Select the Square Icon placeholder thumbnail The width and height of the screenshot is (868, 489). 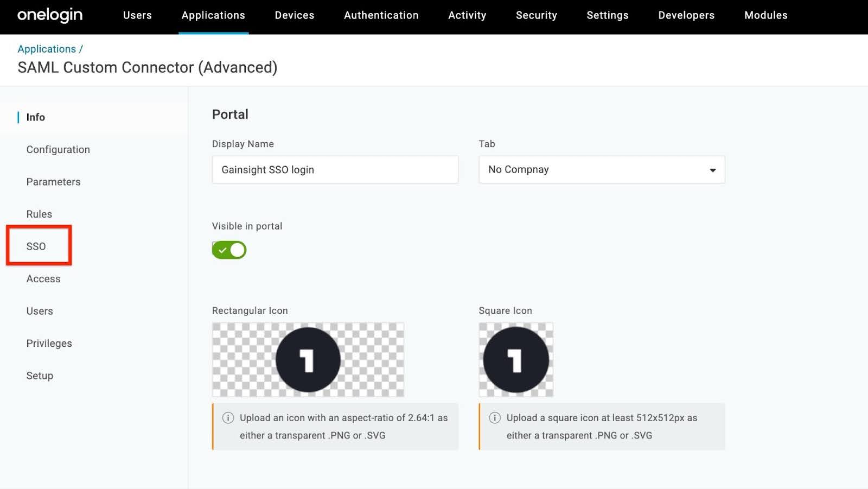coord(515,359)
